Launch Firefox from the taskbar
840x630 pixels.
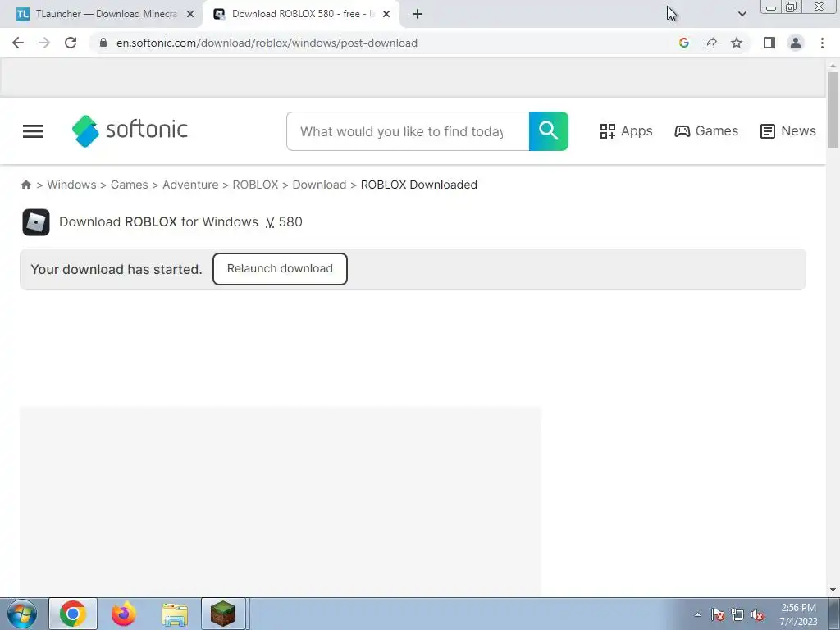(123, 614)
